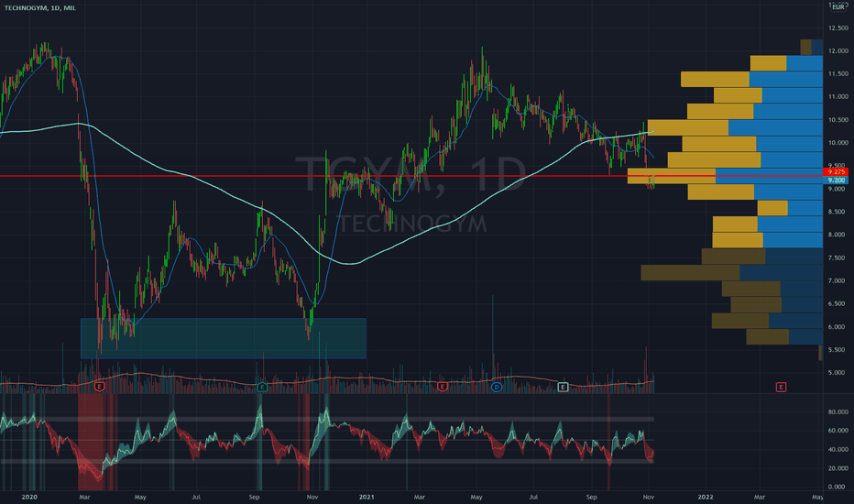This screenshot has height=504, width=854.
Task: Select the teal support zone rectangle
Action: click(x=224, y=338)
